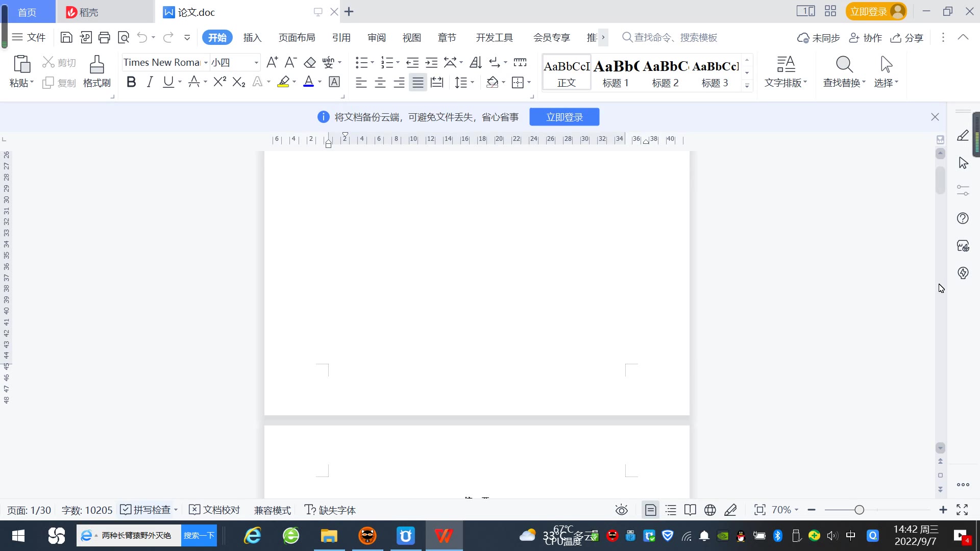This screenshot has width=980, height=551.
Task: Expand the bullet list dropdown arrow
Action: [372, 63]
